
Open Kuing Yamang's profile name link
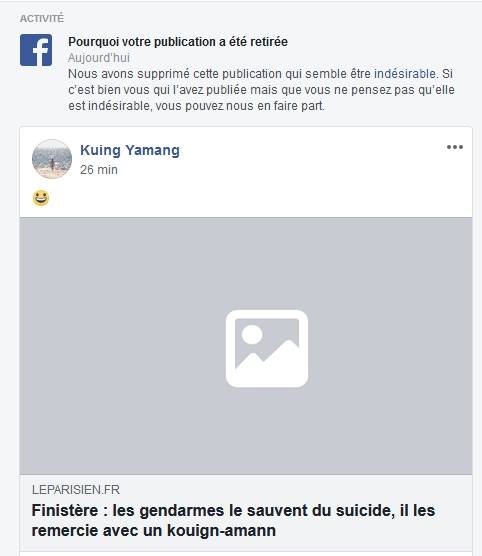(x=130, y=150)
